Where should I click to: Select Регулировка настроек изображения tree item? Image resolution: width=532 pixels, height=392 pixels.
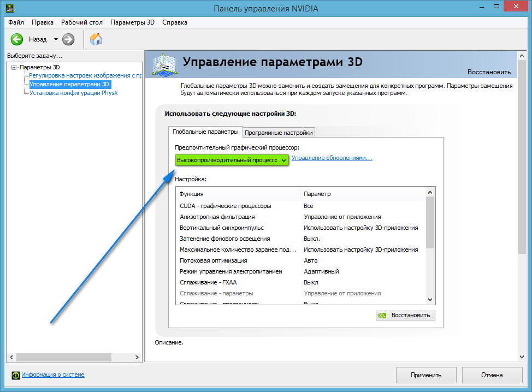point(85,76)
